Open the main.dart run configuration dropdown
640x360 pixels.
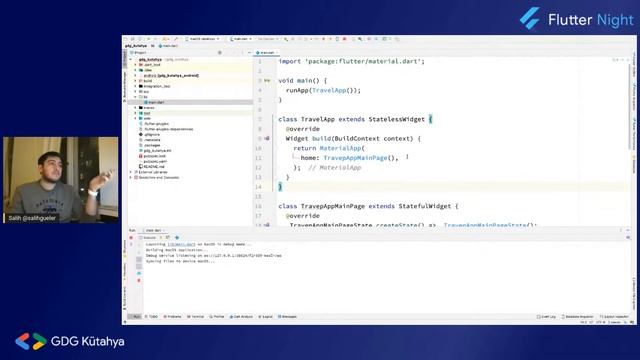240,39
